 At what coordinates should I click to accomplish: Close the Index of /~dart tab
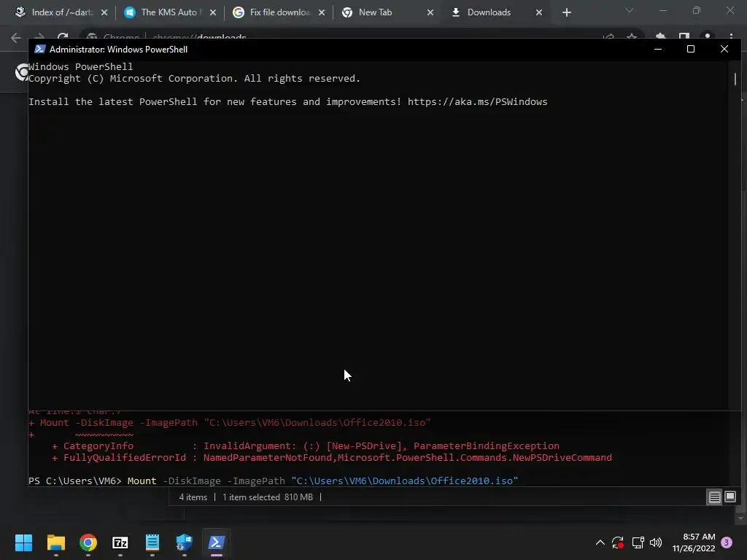point(104,13)
